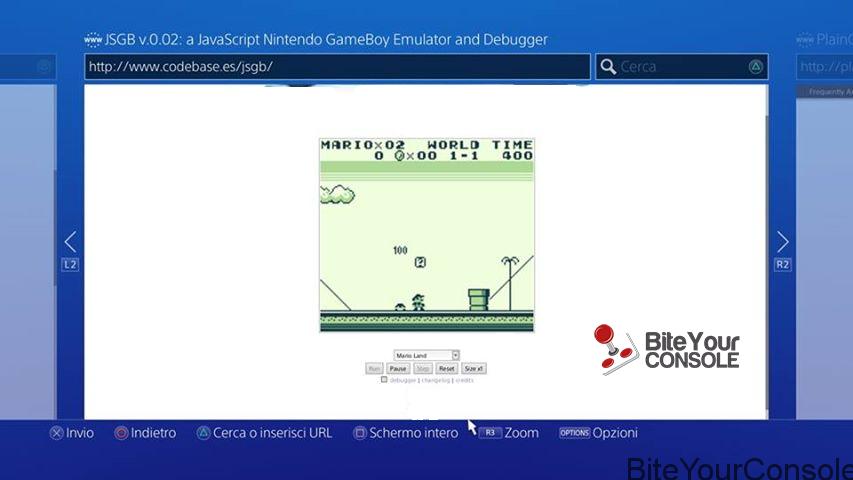Viewport: 853px width, 480px height.
Task: Click triangle icon for Cerca o inserisci URL
Action: click(x=203, y=433)
